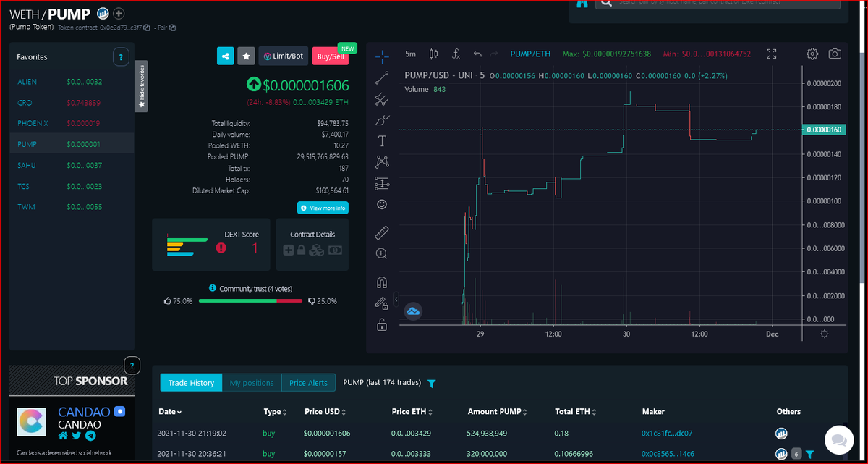The width and height of the screenshot is (868, 464).
Task: Share this pair via share button
Action: point(226,56)
